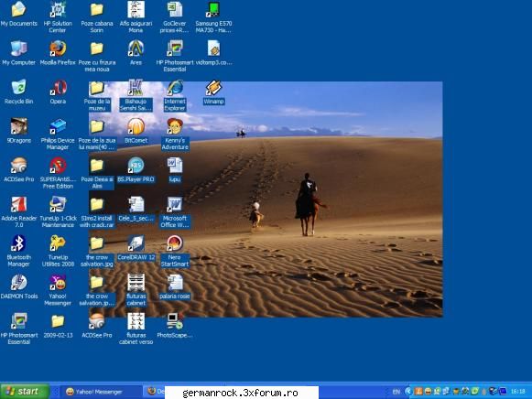The height and width of the screenshot is (399, 532).
Task: Open HP Solution Center shortcut
Action: [58, 9]
